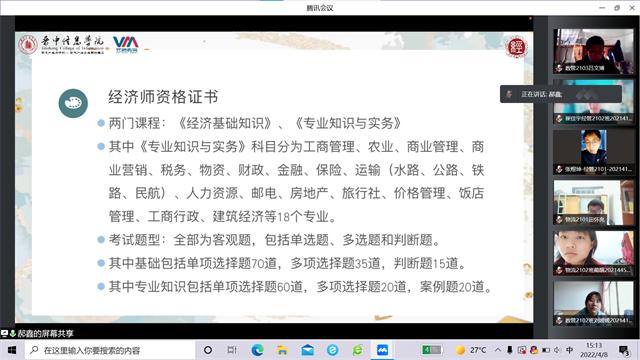Viewport: 640px width, 360px height.
Task: Open the volume control in tray
Action: [x=557, y=350]
